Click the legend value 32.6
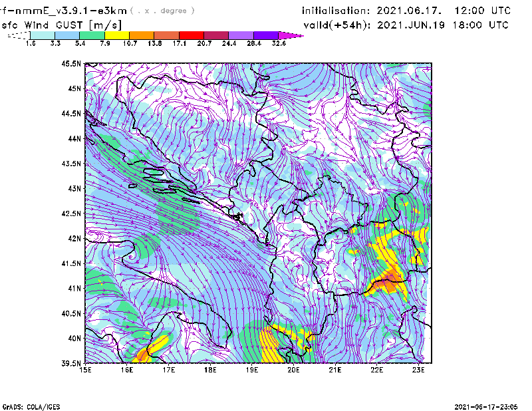Viewport: 532px width, 411px height. coord(279,43)
